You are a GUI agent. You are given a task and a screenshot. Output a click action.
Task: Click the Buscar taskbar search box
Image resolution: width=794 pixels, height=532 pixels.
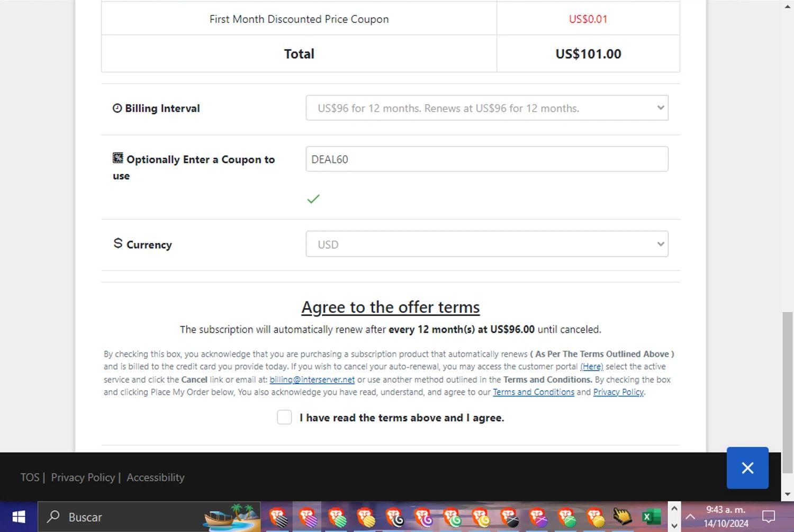(x=149, y=517)
